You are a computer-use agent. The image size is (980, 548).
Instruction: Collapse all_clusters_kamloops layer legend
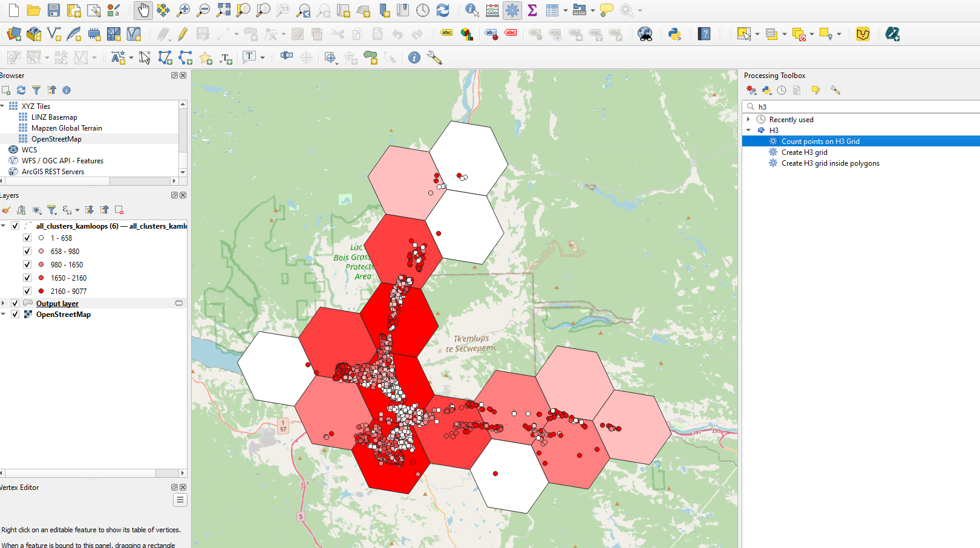point(4,226)
